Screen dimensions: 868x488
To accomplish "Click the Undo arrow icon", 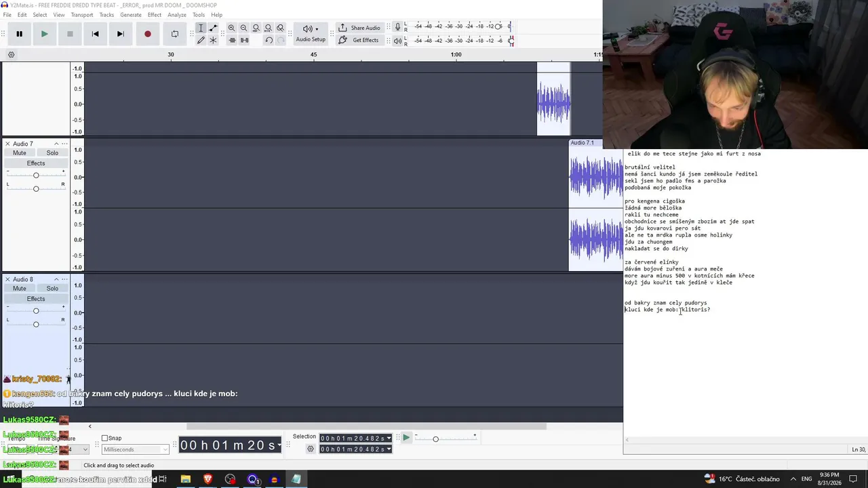I will click(x=269, y=40).
